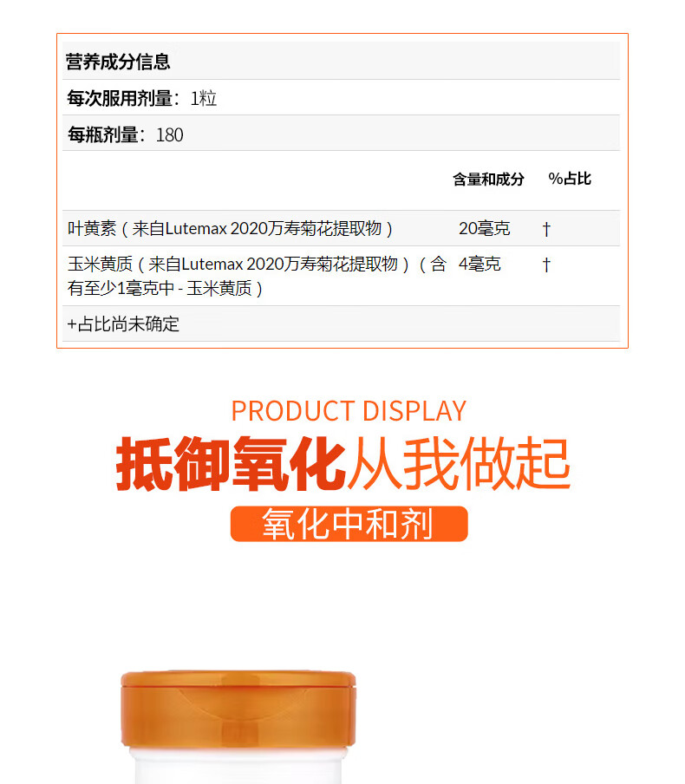Click the dagger symbol beside 4毫克

pos(546,264)
